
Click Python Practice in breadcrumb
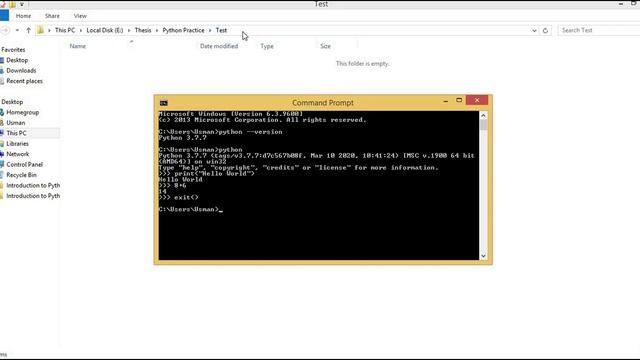pyautogui.click(x=183, y=30)
